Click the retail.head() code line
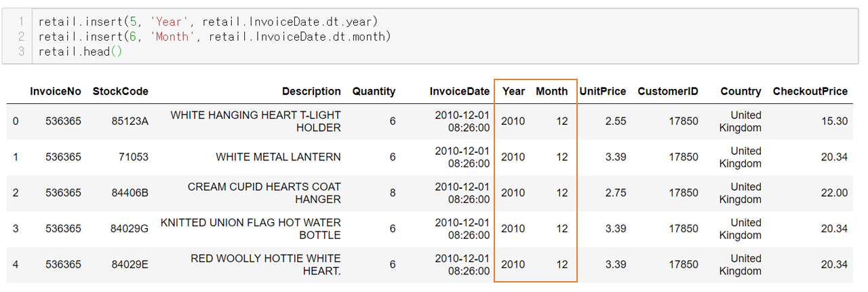Screen dimensions: 868x292 coord(80,52)
